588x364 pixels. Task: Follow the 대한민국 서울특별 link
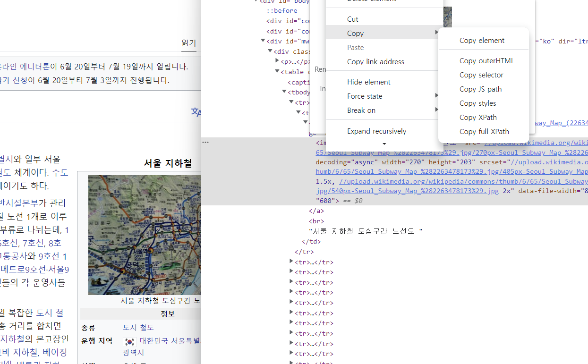[170, 340]
